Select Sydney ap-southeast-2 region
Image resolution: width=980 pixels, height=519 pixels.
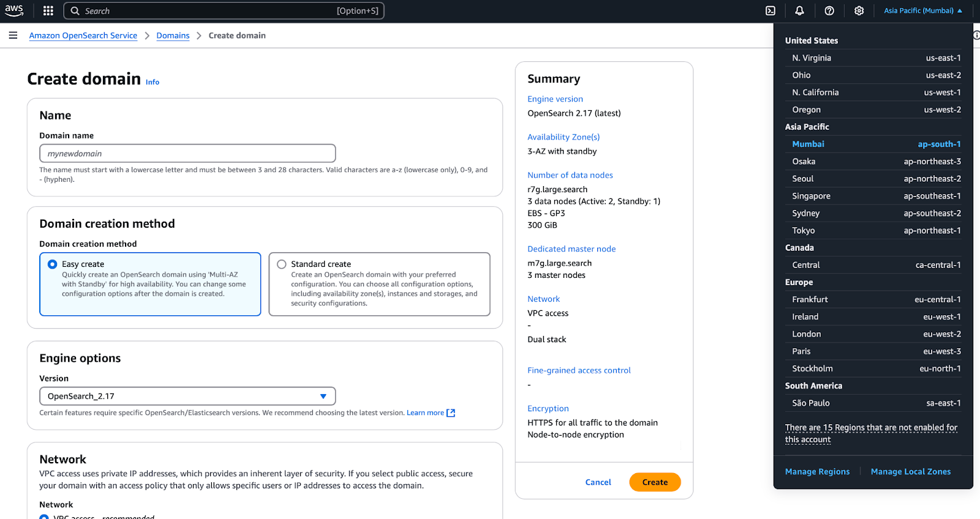click(876, 213)
